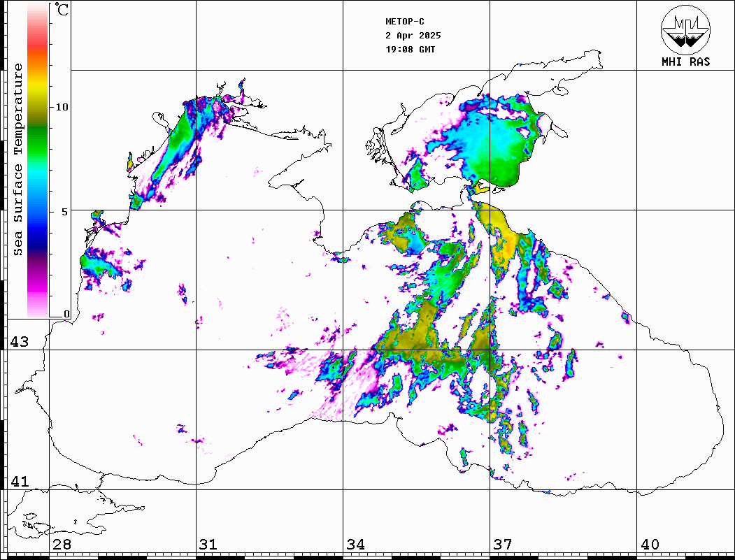Screen dimensions: 735x560
Task: Click latitude label '41'
Action: [x=20, y=481]
